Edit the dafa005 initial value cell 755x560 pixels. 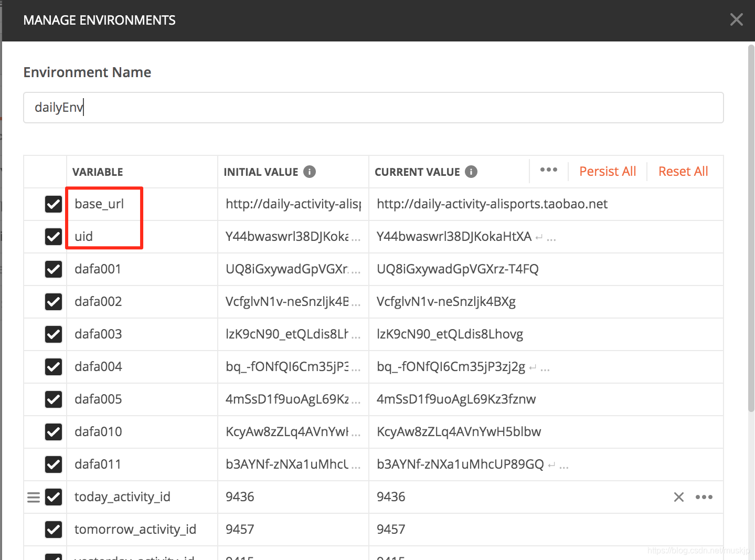[293, 399]
